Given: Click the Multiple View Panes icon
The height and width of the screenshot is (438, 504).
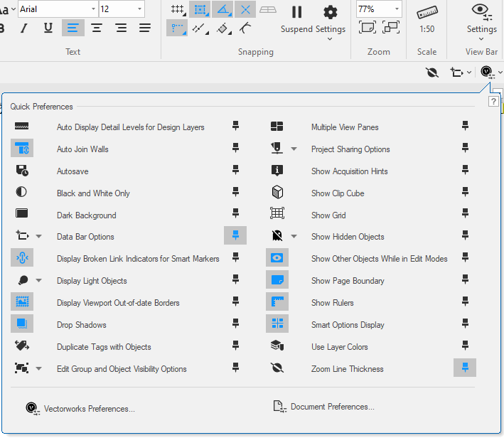Looking at the screenshot, I should pyautogui.click(x=277, y=127).
